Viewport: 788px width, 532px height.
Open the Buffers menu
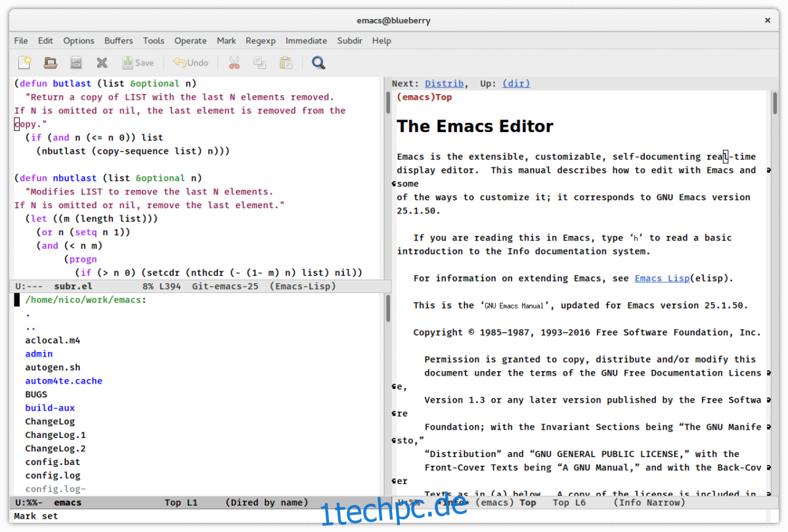tap(118, 41)
